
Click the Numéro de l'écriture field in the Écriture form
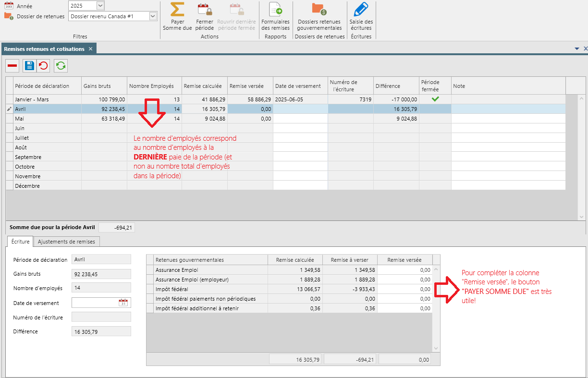pyautogui.click(x=101, y=317)
